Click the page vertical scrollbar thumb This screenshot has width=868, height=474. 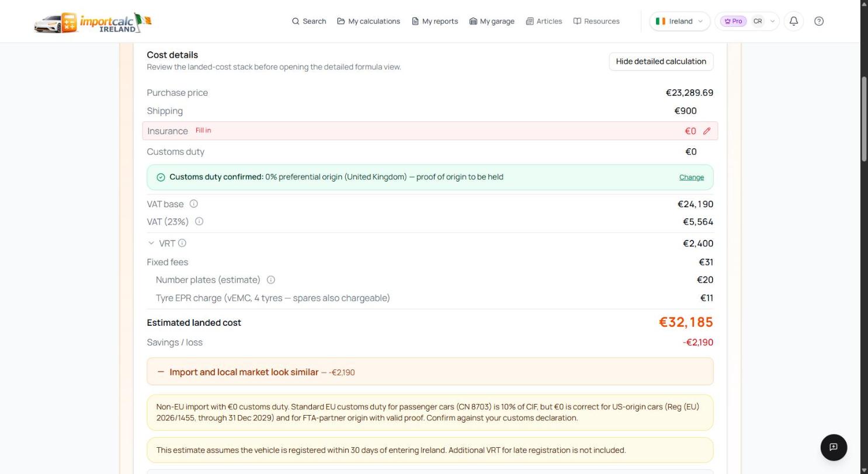(864, 120)
